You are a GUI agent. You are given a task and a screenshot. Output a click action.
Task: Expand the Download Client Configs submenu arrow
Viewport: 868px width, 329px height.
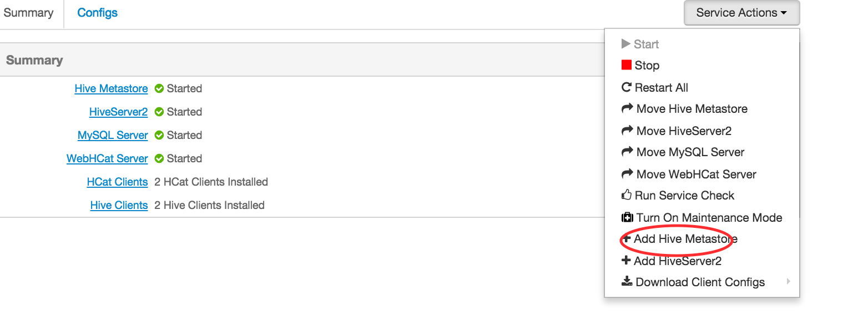788,282
